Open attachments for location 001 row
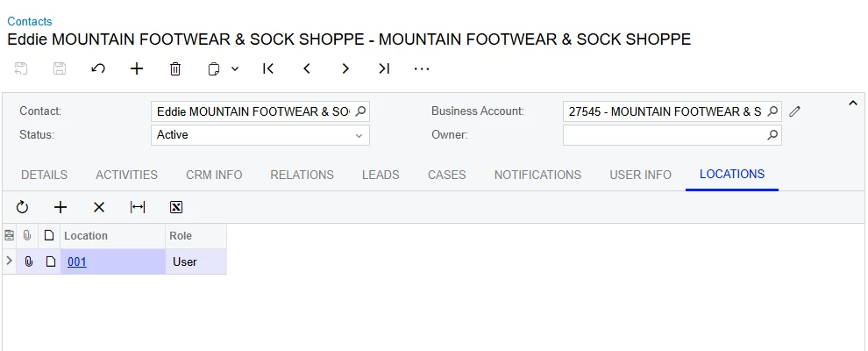 (28, 261)
